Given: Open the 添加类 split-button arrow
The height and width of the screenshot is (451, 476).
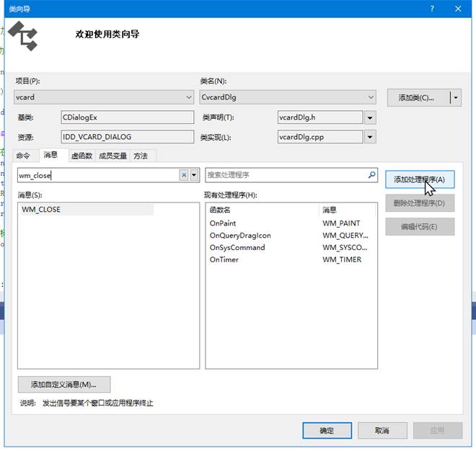Looking at the screenshot, I should [455, 97].
